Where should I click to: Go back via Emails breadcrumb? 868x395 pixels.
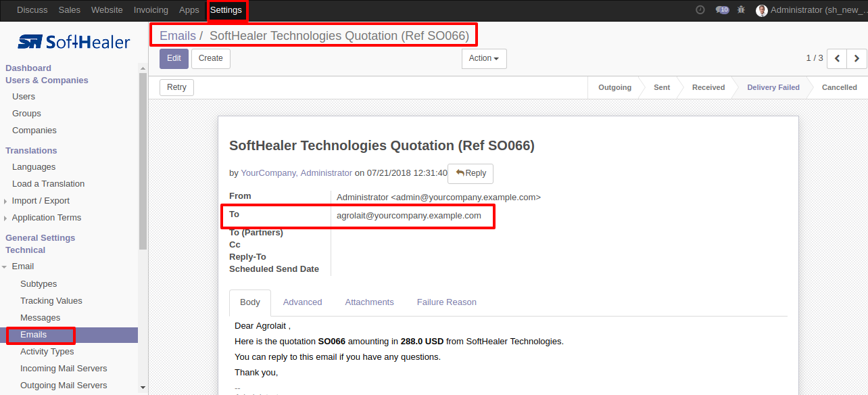tap(178, 36)
